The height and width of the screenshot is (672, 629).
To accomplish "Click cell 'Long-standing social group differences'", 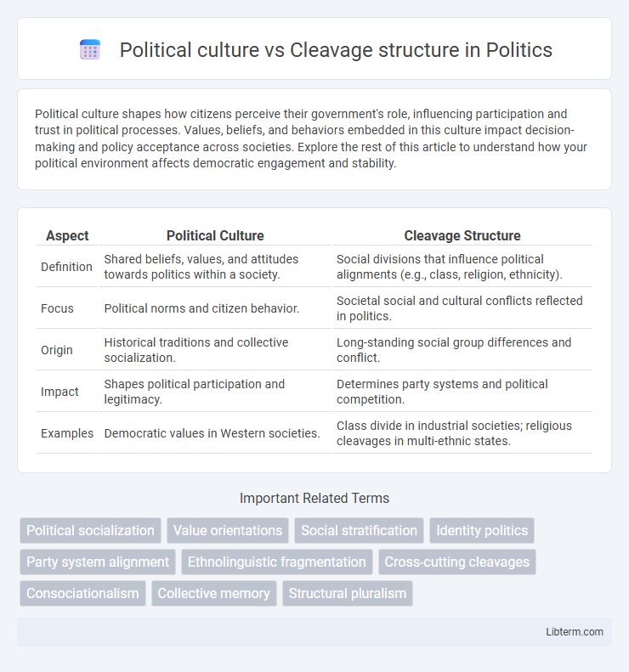I will pos(462,350).
